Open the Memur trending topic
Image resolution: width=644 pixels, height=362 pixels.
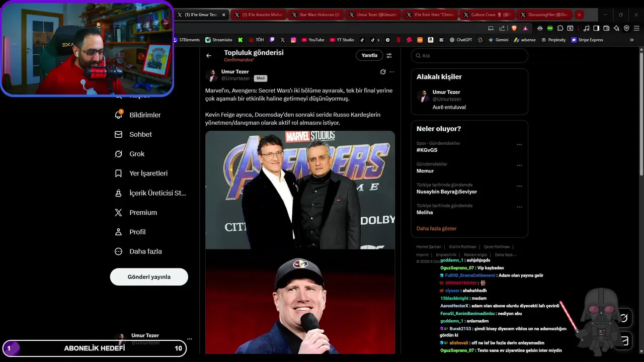(x=425, y=171)
